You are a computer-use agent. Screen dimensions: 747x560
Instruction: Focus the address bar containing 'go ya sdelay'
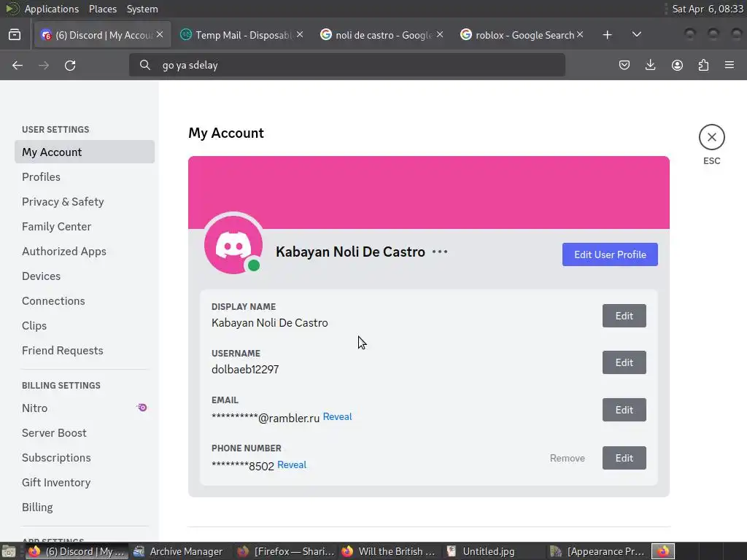pos(347,65)
